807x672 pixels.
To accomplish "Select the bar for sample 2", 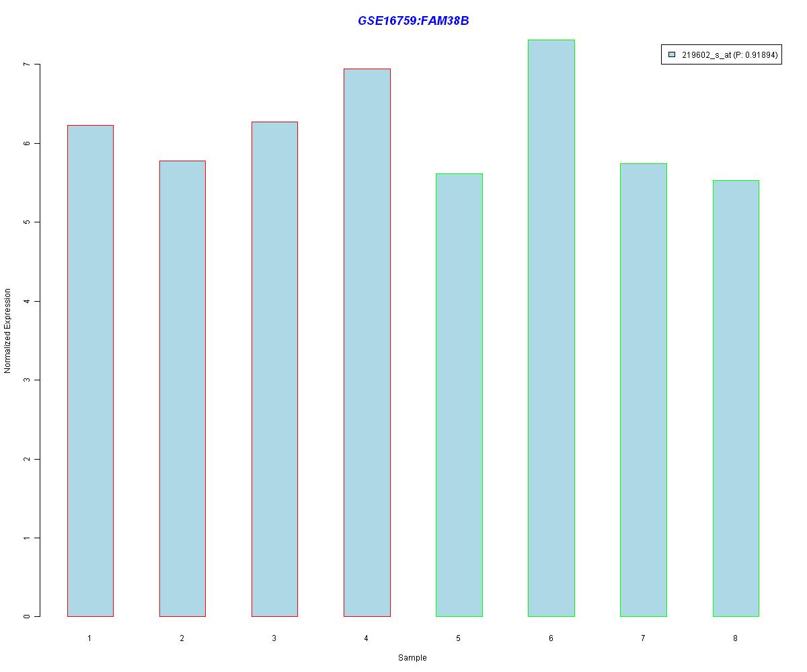I will tap(182, 388).
